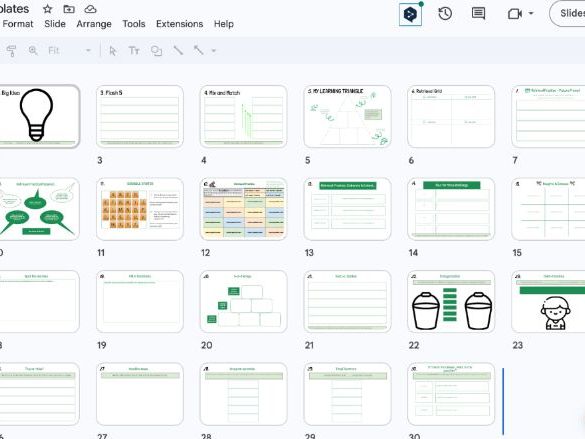The width and height of the screenshot is (585, 439).
Task: Select slide 30 thumbnail
Action: point(451,394)
